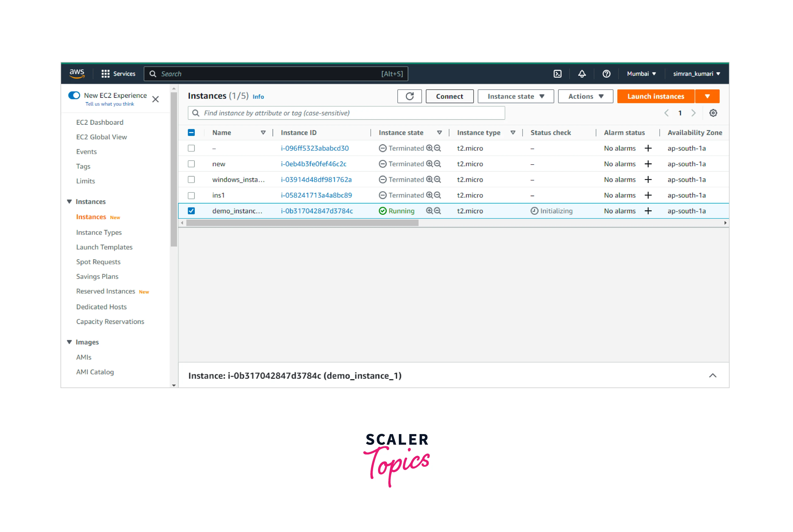Close the New EC2 Experience banner

[156, 99]
